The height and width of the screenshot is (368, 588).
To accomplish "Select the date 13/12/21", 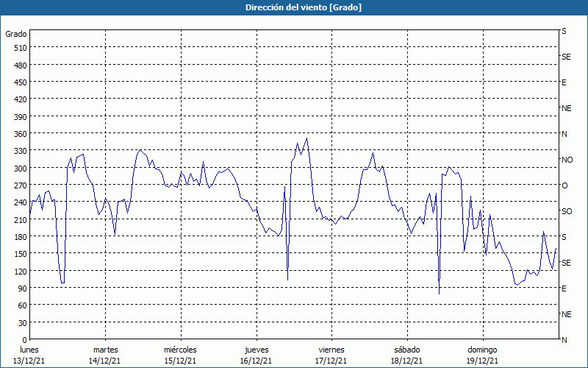I will click(29, 361).
